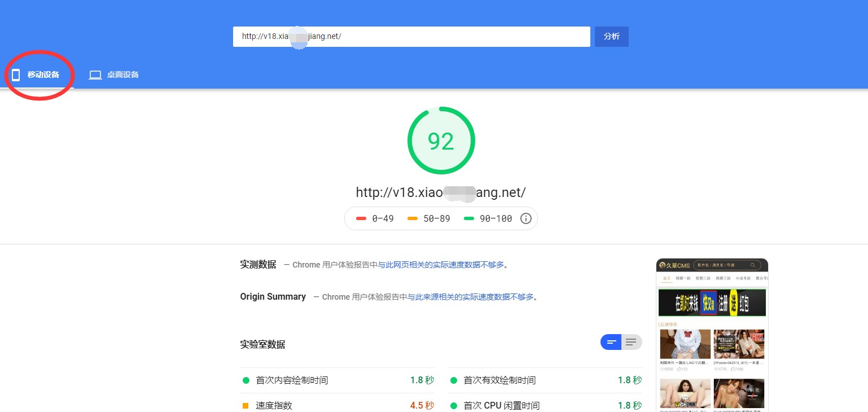Click the green dot beside 首次 CPU 闲置时间
Viewport: 868px width, 412px height.
(454, 405)
